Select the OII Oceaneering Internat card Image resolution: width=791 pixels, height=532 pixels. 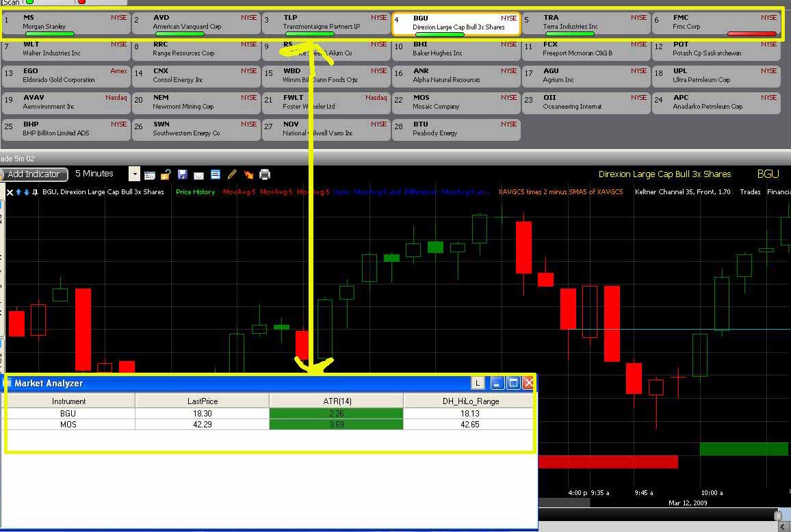click(x=586, y=103)
